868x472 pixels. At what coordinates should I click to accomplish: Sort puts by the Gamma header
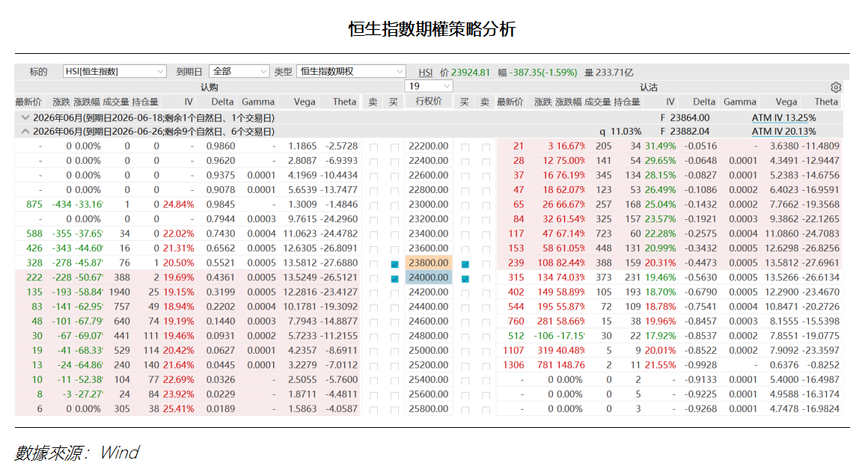739,102
